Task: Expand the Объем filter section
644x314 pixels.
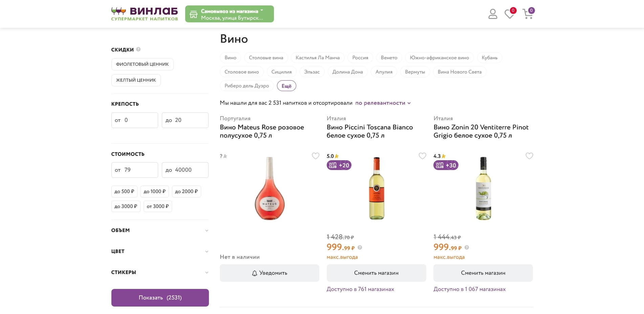Action: pyautogui.click(x=160, y=230)
